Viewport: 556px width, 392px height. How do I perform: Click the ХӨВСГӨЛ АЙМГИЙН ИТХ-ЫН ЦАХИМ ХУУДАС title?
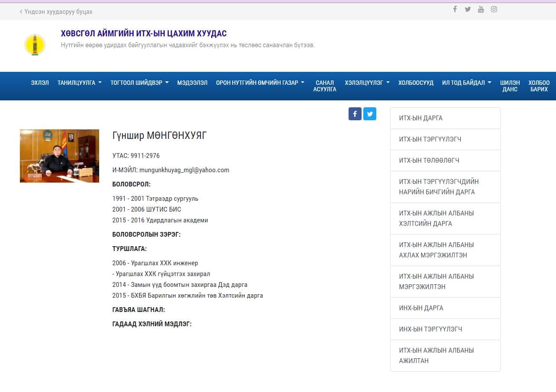click(144, 34)
